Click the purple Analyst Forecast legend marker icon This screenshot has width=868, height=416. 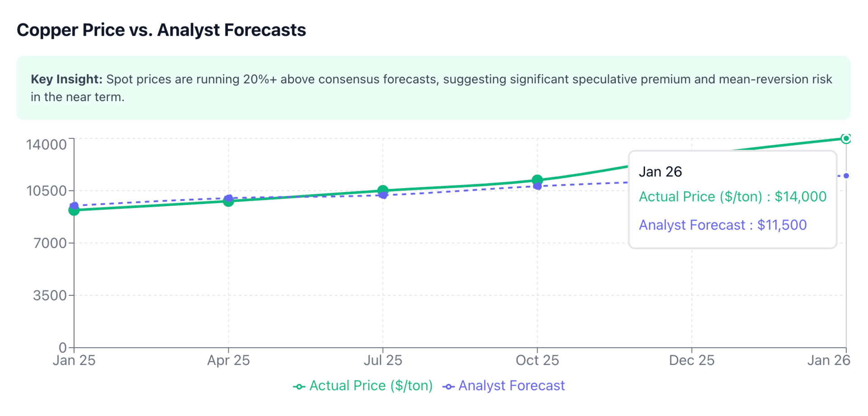click(x=448, y=387)
